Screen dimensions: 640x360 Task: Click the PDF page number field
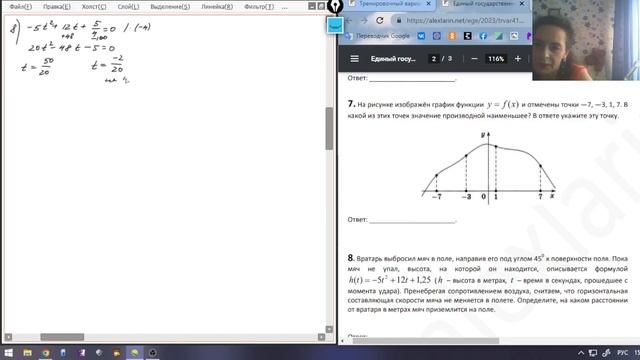point(433,59)
